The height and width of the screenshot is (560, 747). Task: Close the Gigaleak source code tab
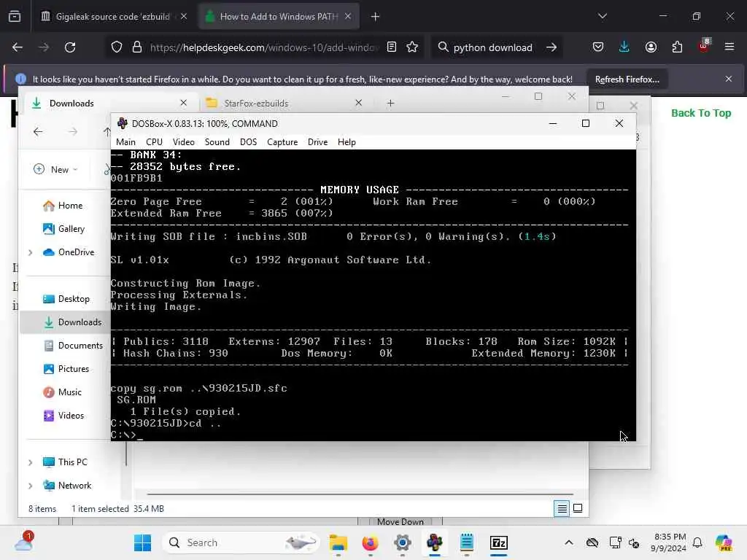point(184,17)
